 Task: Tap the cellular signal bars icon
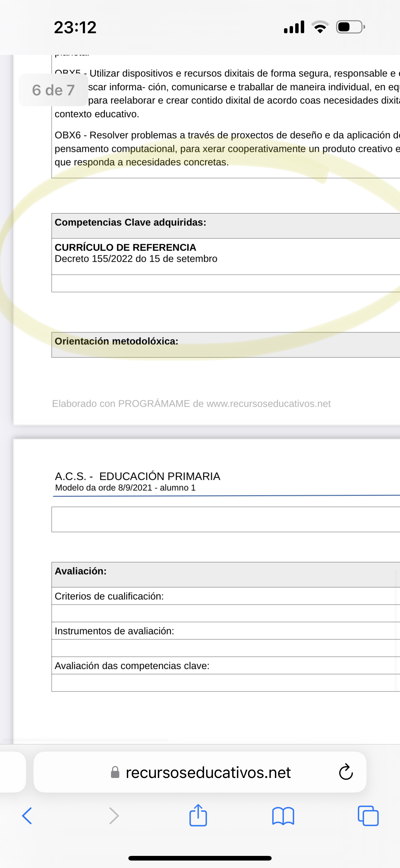point(294,27)
